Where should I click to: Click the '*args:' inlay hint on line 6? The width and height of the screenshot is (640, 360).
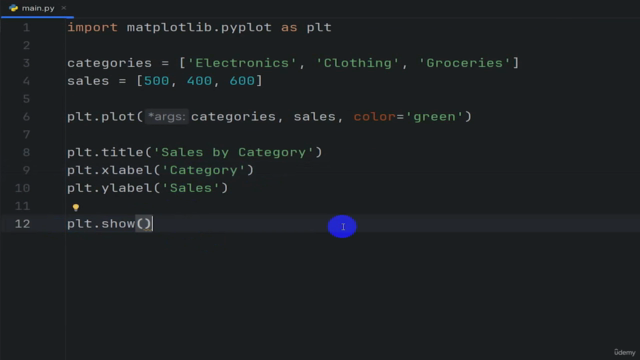tap(167, 117)
